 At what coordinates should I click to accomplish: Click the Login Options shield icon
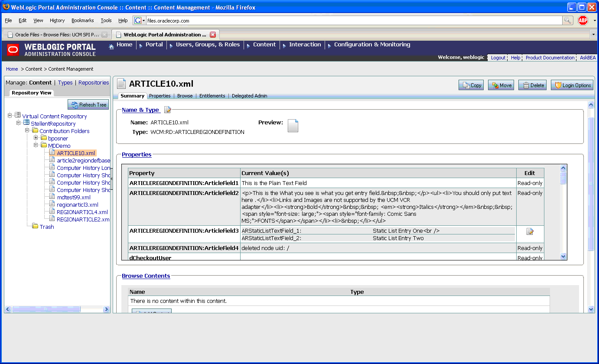click(559, 85)
